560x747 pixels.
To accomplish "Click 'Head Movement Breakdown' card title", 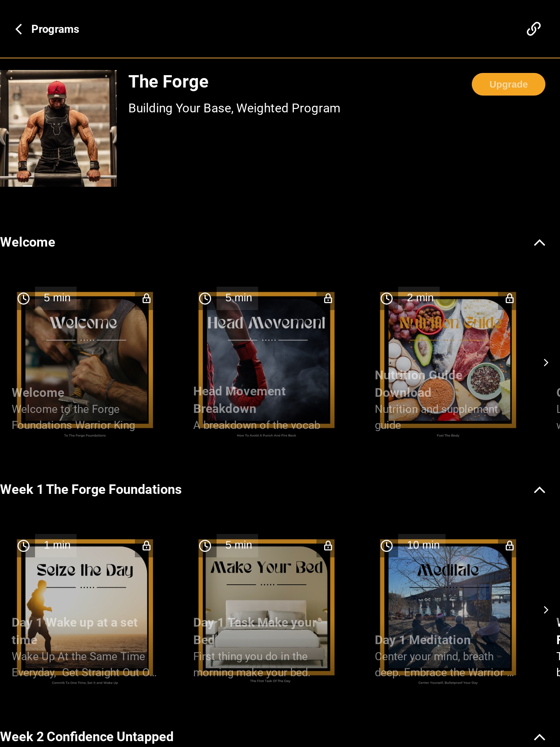I will (240, 400).
